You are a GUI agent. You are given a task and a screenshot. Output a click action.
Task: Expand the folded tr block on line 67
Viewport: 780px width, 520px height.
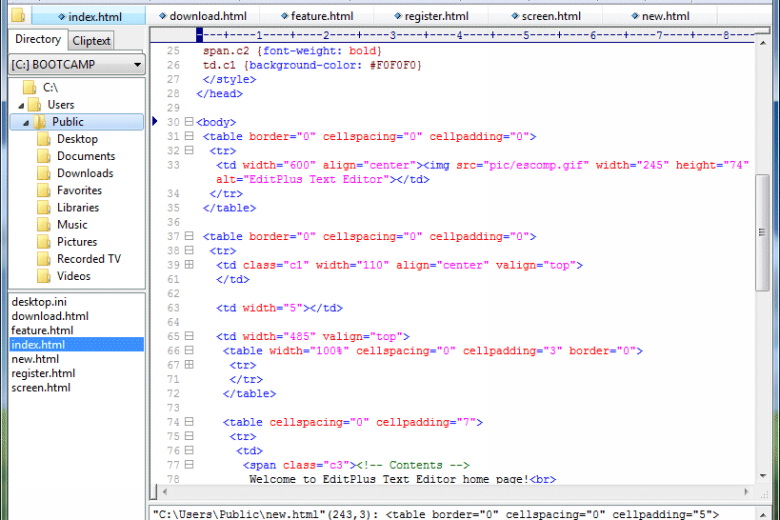coord(189,365)
